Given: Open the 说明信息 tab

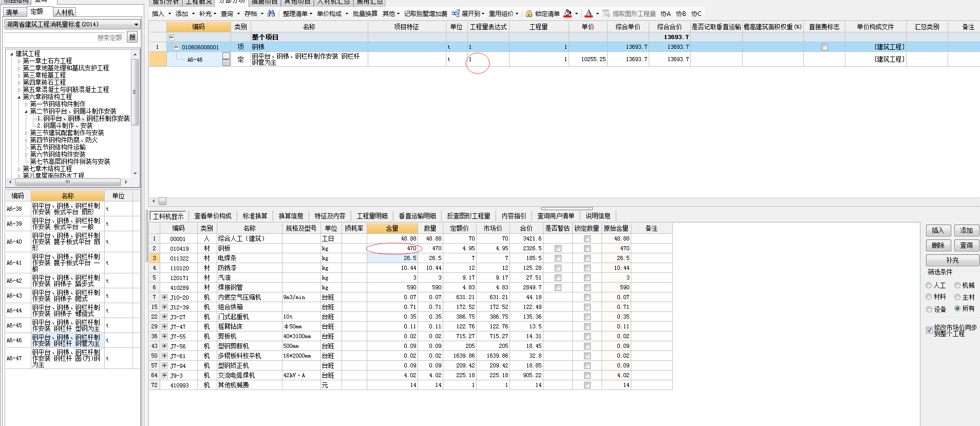Looking at the screenshot, I should [598, 216].
